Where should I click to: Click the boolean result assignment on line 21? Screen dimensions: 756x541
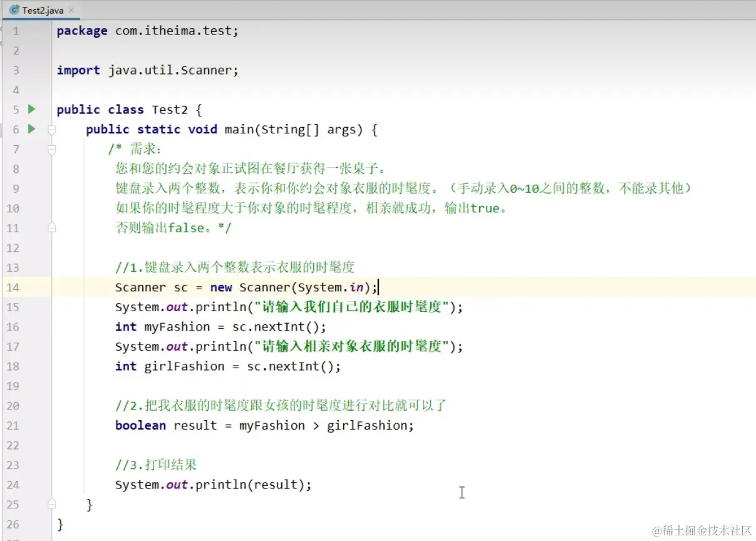click(x=265, y=425)
